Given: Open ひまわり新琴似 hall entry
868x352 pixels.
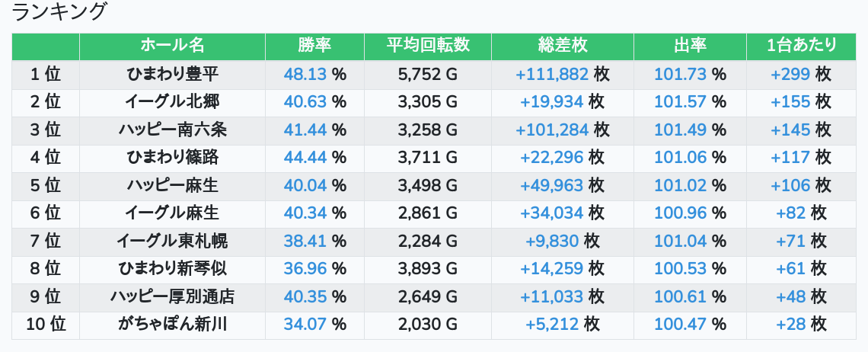Looking at the screenshot, I should (x=172, y=269).
